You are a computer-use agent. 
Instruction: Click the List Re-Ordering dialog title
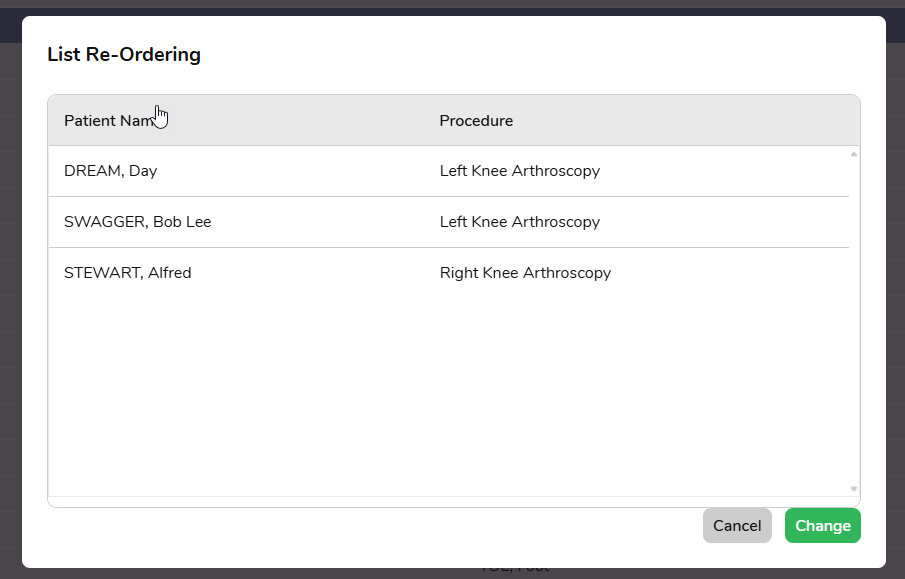124,55
